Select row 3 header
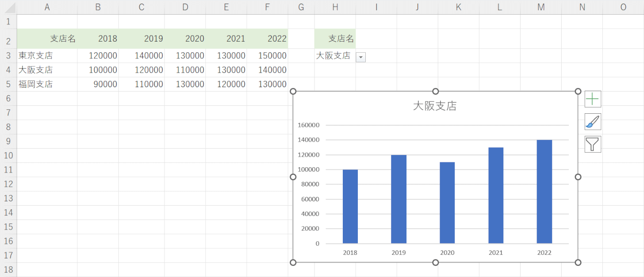This screenshot has width=644, height=277. pos(8,56)
